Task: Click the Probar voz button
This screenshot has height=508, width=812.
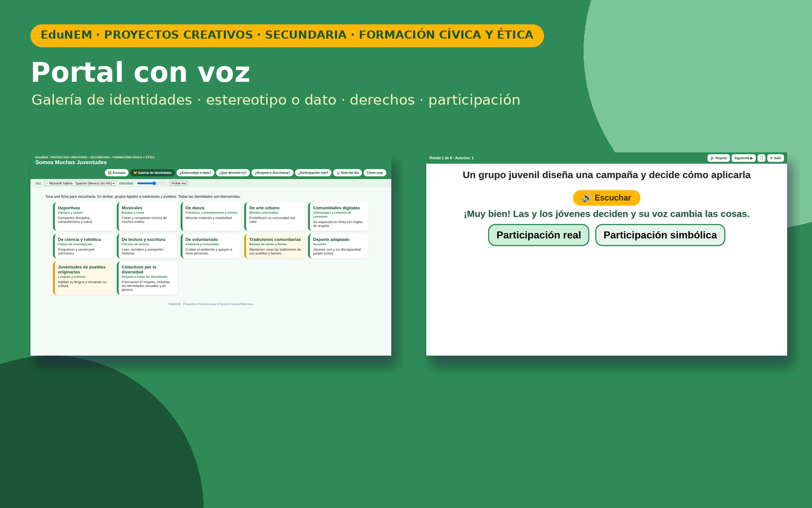Action: [x=179, y=183]
